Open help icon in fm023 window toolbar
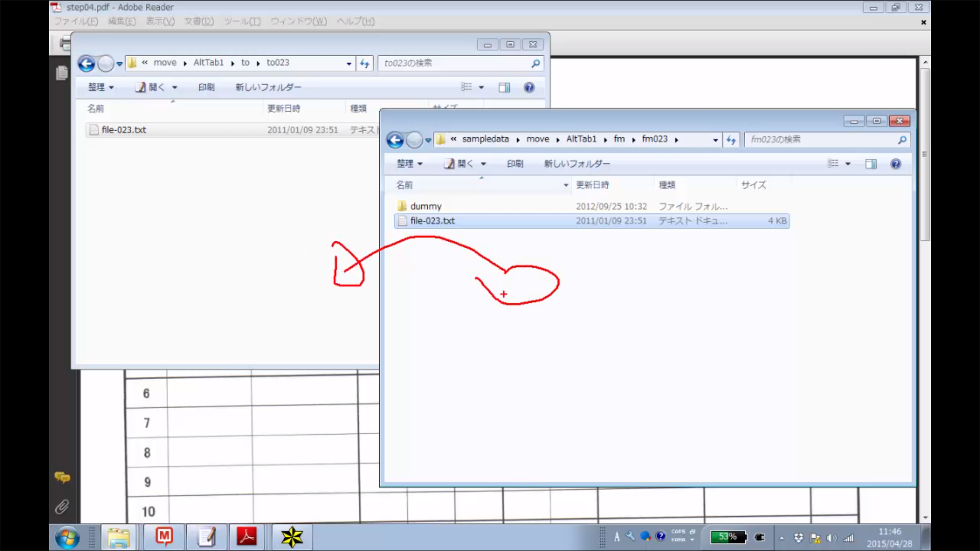Image resolution: width=980 pixels, height=551 pixels. click(895, 164)
